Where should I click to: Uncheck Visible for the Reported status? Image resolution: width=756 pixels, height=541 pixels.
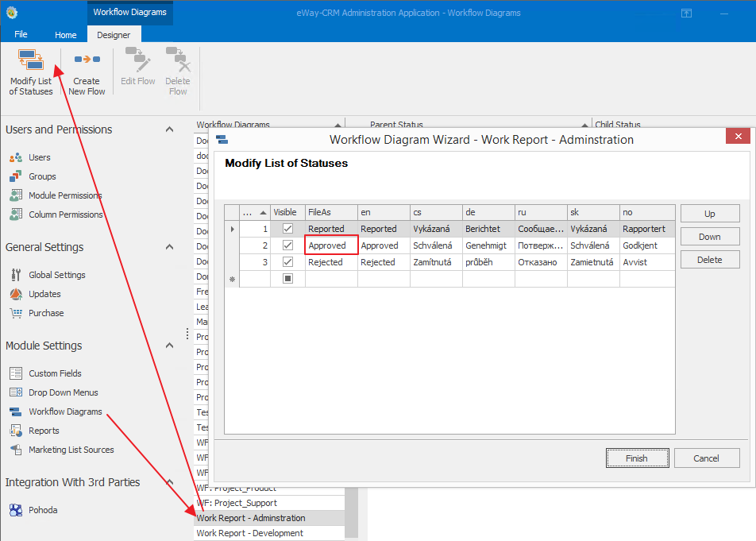coord(287,229)
